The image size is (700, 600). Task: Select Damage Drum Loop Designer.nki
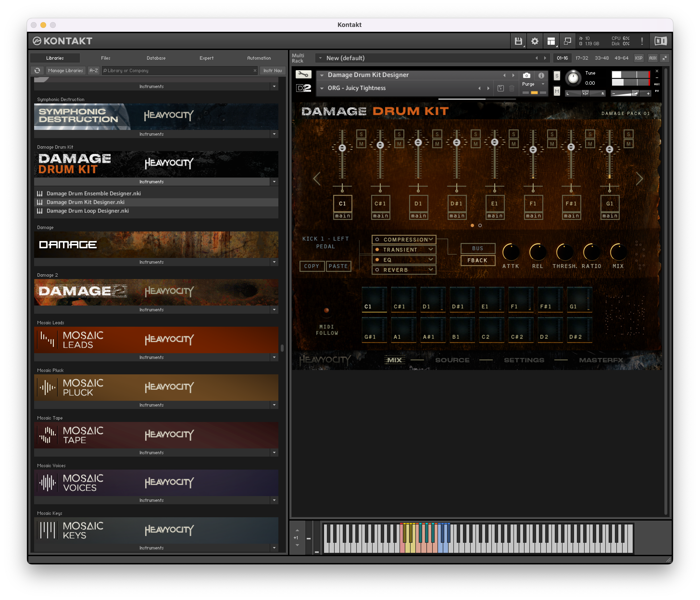tap(156, 211)
